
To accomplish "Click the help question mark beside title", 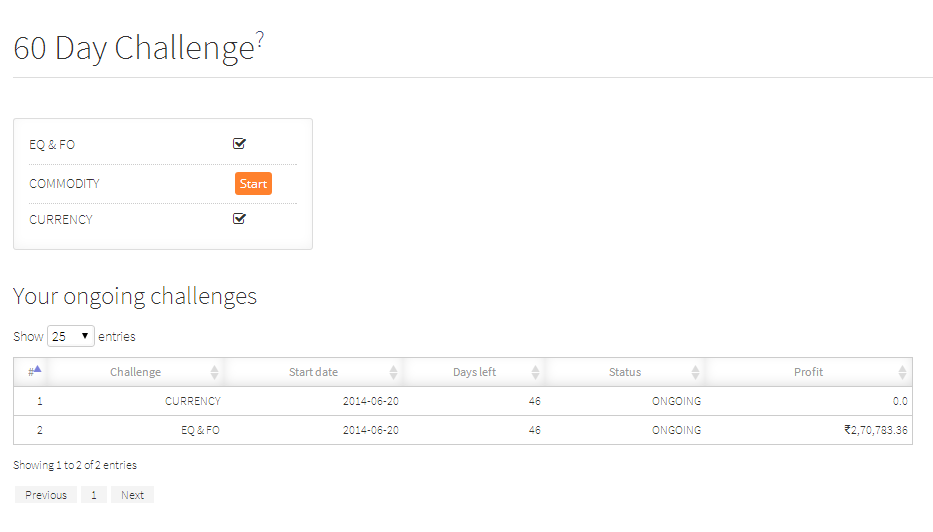I will (260, 40).
